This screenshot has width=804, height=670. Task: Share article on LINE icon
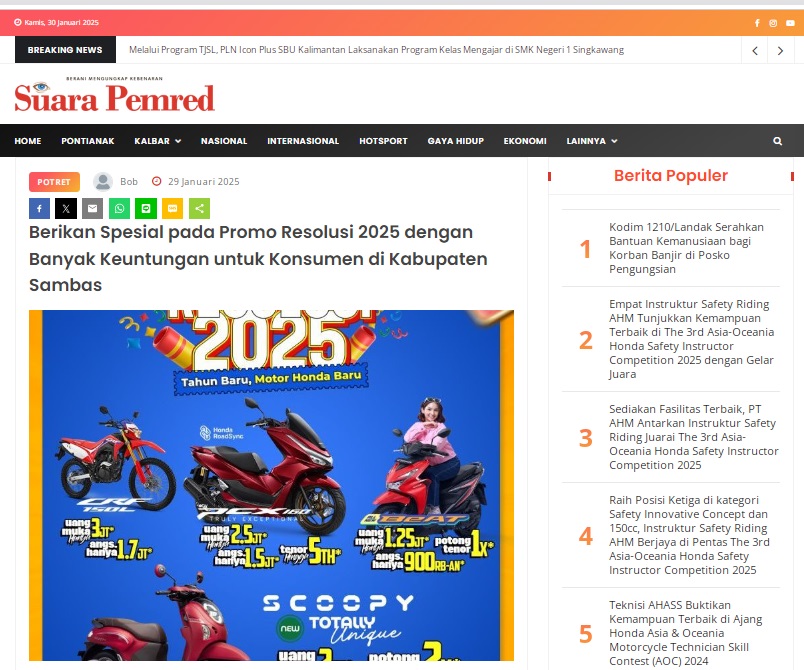coord(146,209)
